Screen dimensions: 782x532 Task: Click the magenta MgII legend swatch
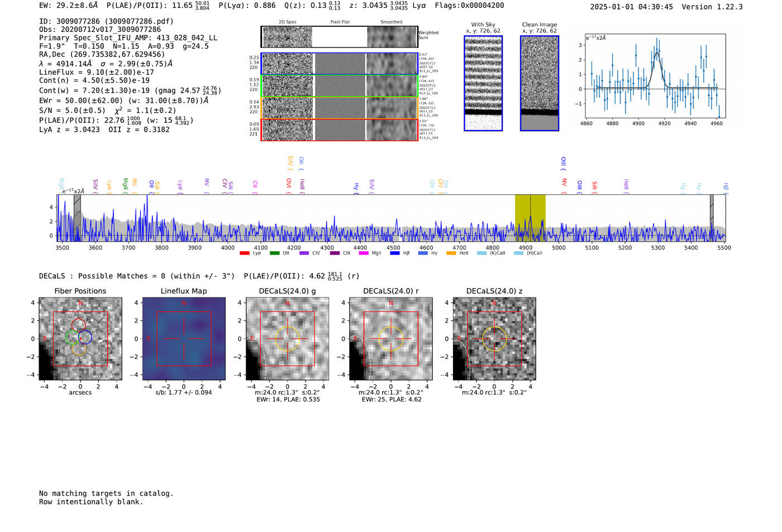pos(364,253)
